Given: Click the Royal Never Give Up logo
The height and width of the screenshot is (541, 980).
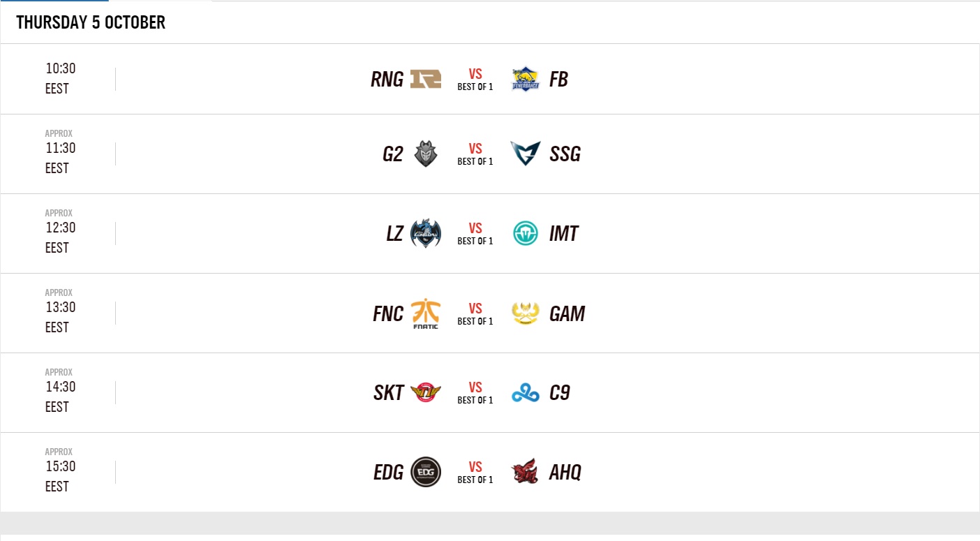Looking at the screenshot, I should 425,79.
